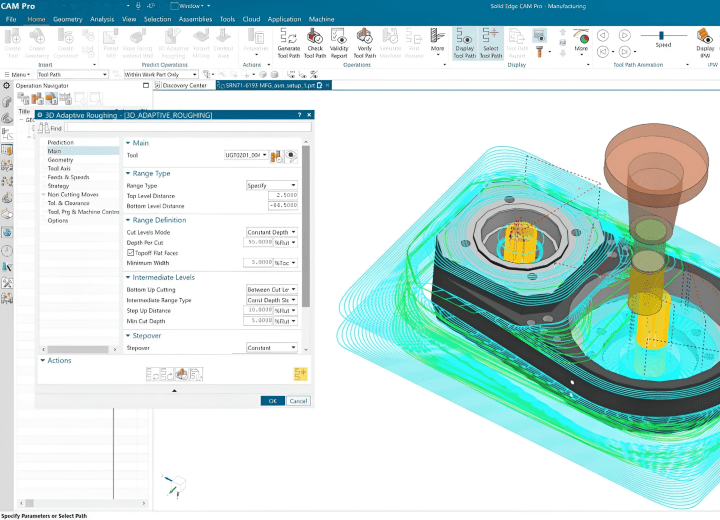Click Cancel in the roughing dialog
Image resolution: width=720 pixels, height=520 pixels.
(298, 401)
